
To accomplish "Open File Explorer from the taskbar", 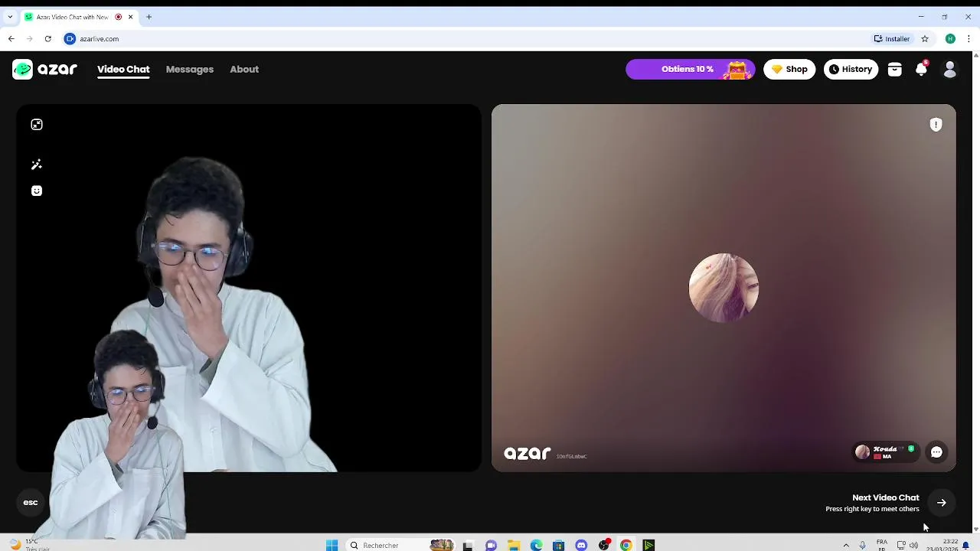I will 514,545.
